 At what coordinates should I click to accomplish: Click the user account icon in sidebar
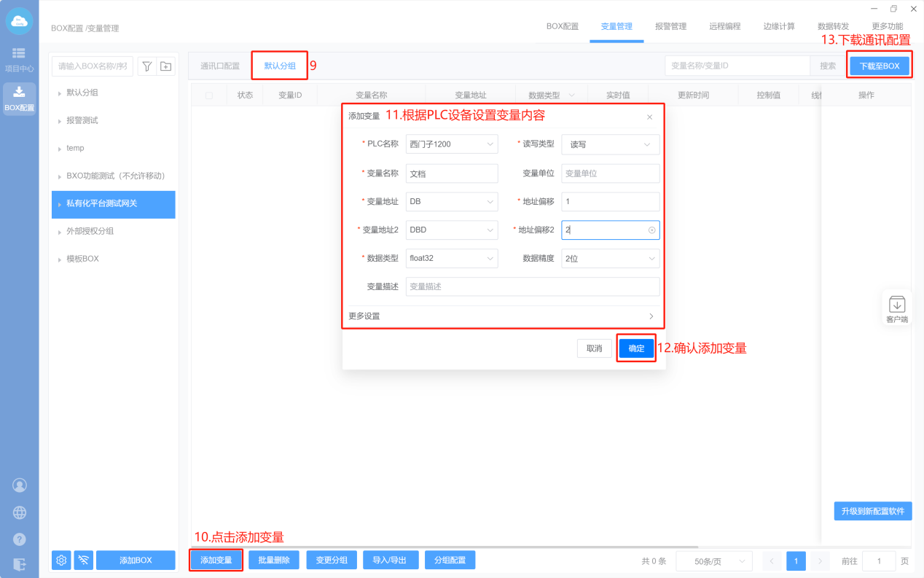coord(20,485)
